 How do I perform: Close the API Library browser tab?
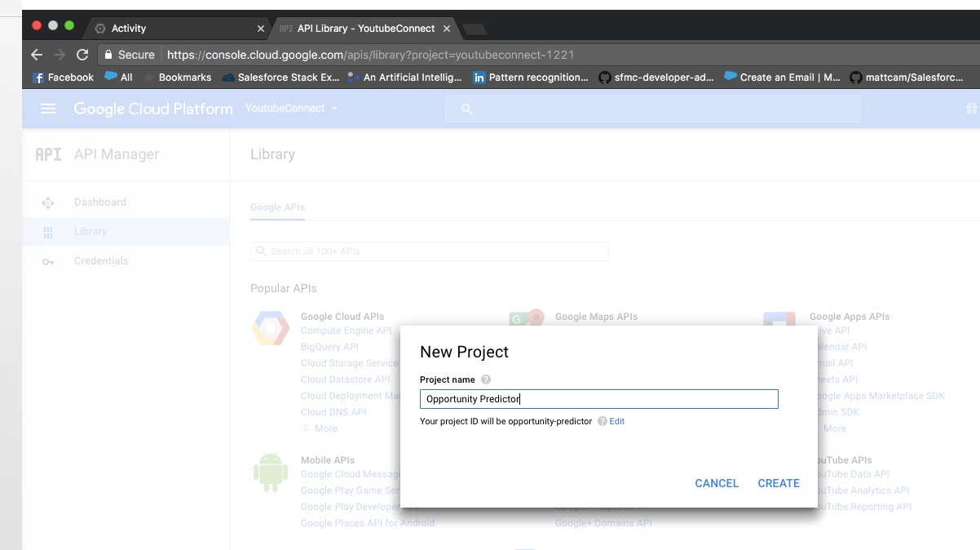pos(446,29)
